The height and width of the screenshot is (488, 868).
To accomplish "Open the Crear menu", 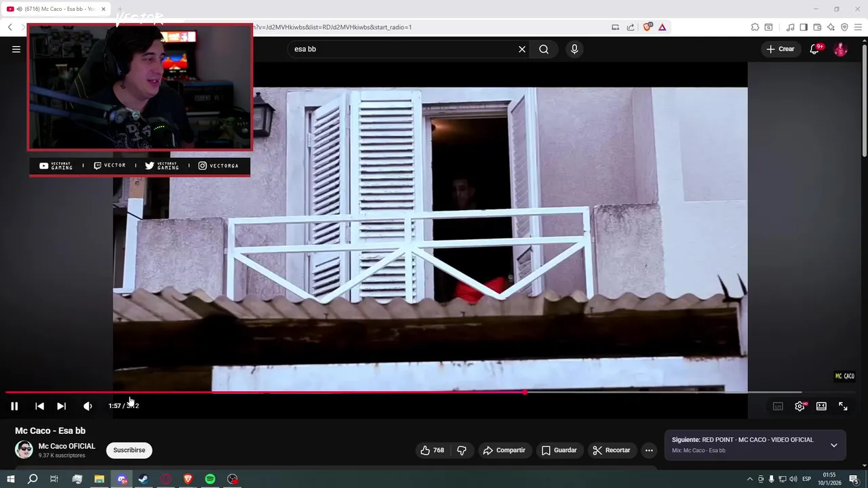I will (x=780, y=49).
